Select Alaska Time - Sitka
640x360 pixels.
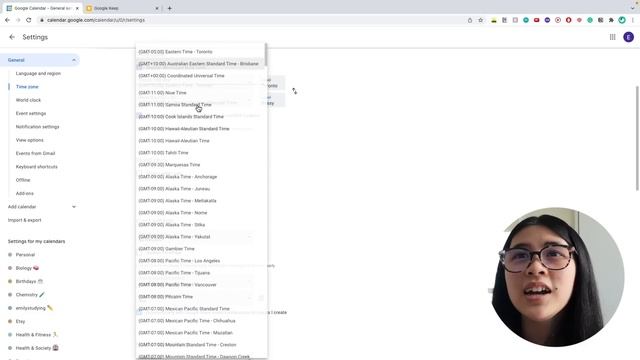200,225
